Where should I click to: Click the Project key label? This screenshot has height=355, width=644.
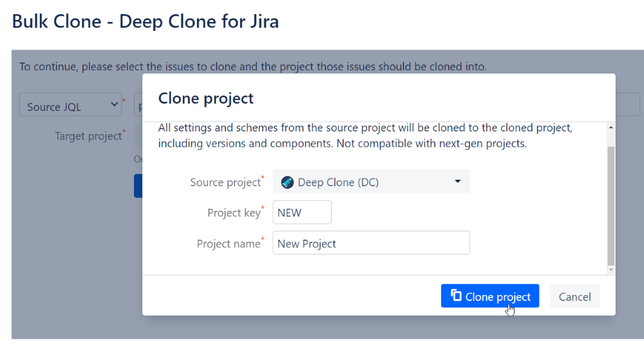(233, 213)
